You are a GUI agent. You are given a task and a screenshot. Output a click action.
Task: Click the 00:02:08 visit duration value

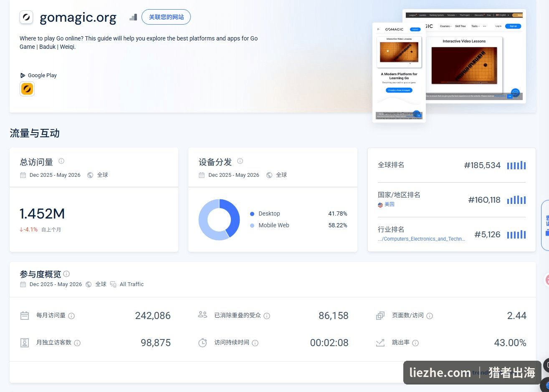329,343
